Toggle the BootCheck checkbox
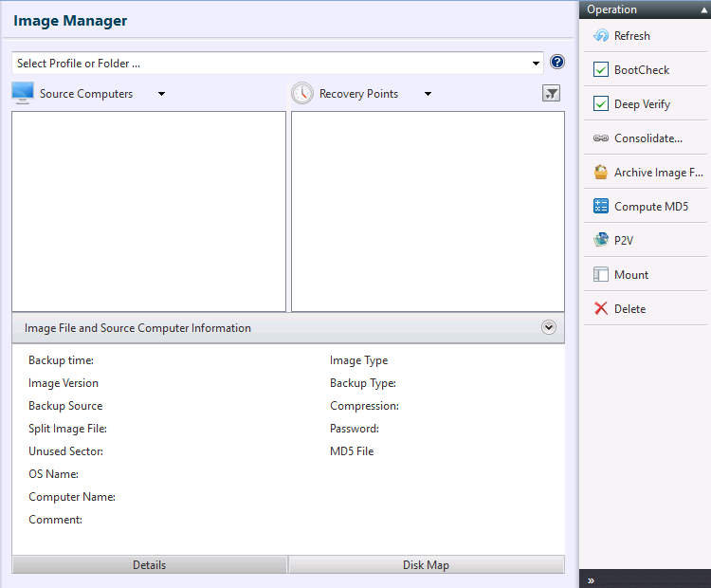This screenshot has width=711, height=588. click(x=600, y=70)
